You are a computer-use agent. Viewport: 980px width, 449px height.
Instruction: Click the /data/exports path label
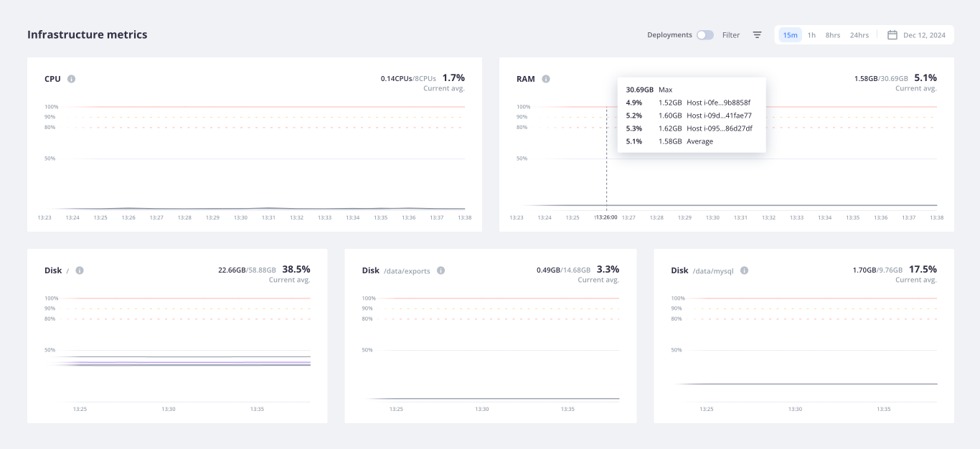(x=407, y=271)
